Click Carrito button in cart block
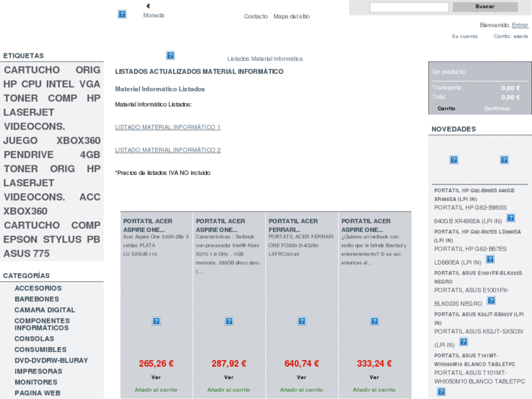The height and width of the screenshot is (399, 532). click(446, 108)
